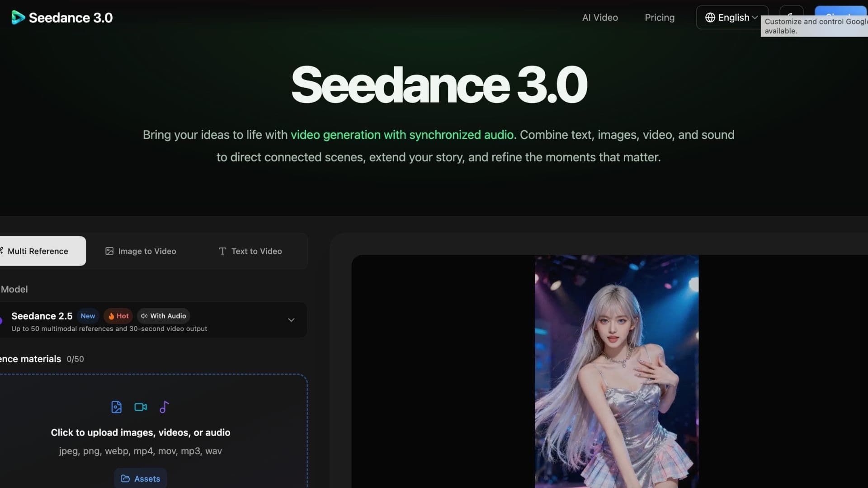Click the text T icon on Text to Video
Screen dimensions: 868x488
click(x=222, y=251)
